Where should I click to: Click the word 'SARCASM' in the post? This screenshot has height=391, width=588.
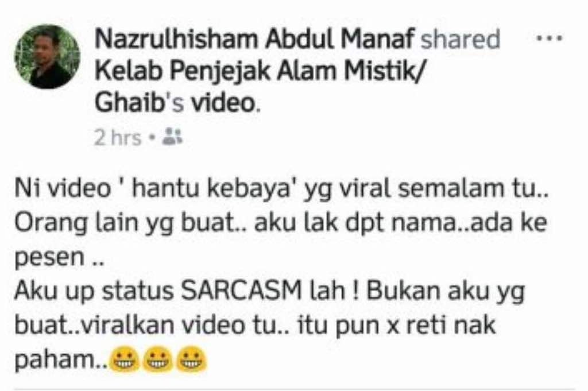(x=242, y=291)
